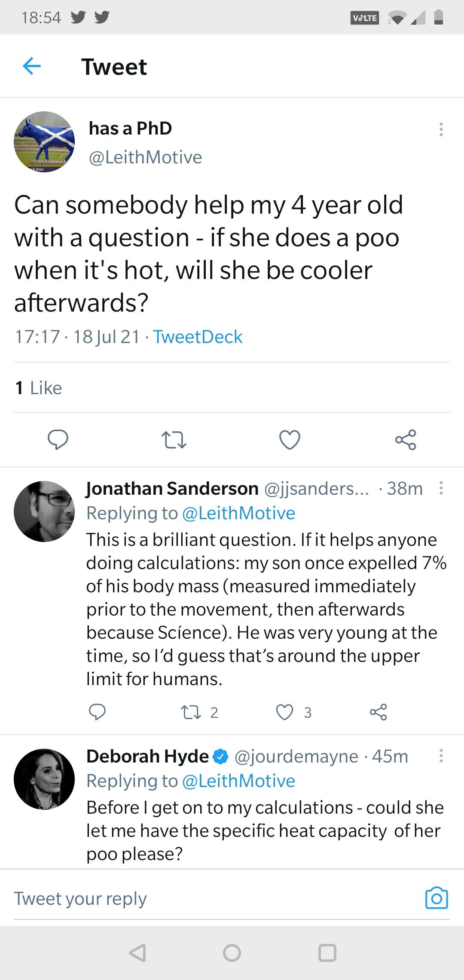The height and width of the screenshot is (980, 464).
Task: Open the overflow menu on the main tweet
Action: (441, 129)
